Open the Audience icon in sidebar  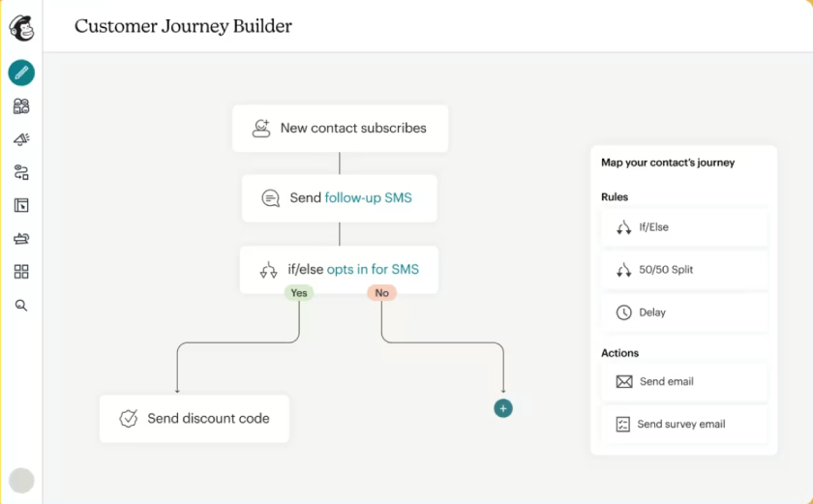(21, 106)
